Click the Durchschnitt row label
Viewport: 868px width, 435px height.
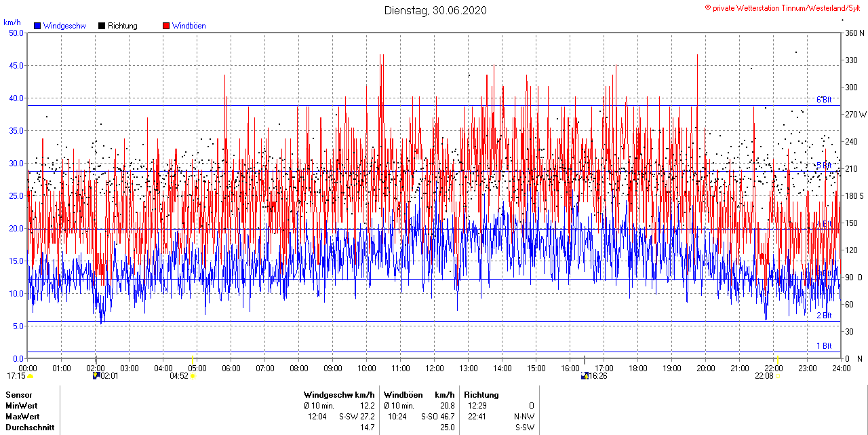29,428
